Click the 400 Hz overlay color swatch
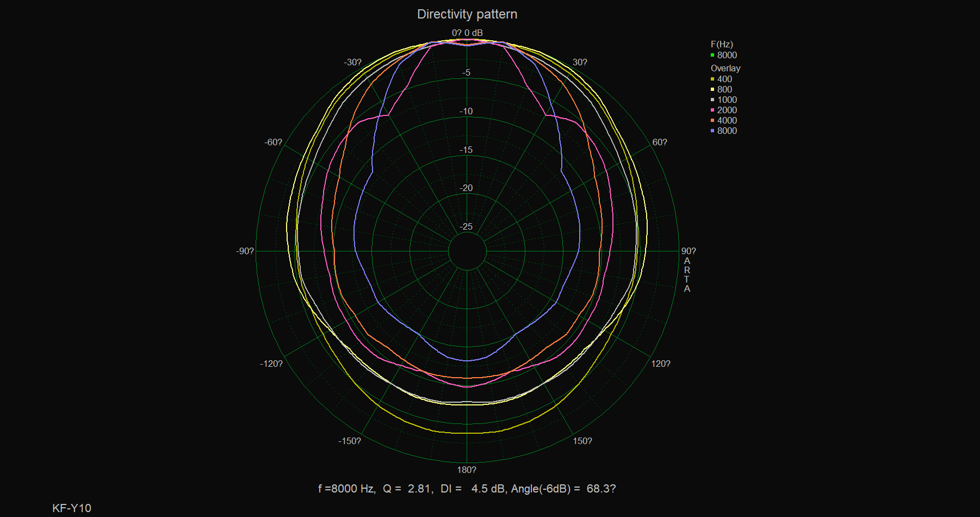 [x=712, y=79]
